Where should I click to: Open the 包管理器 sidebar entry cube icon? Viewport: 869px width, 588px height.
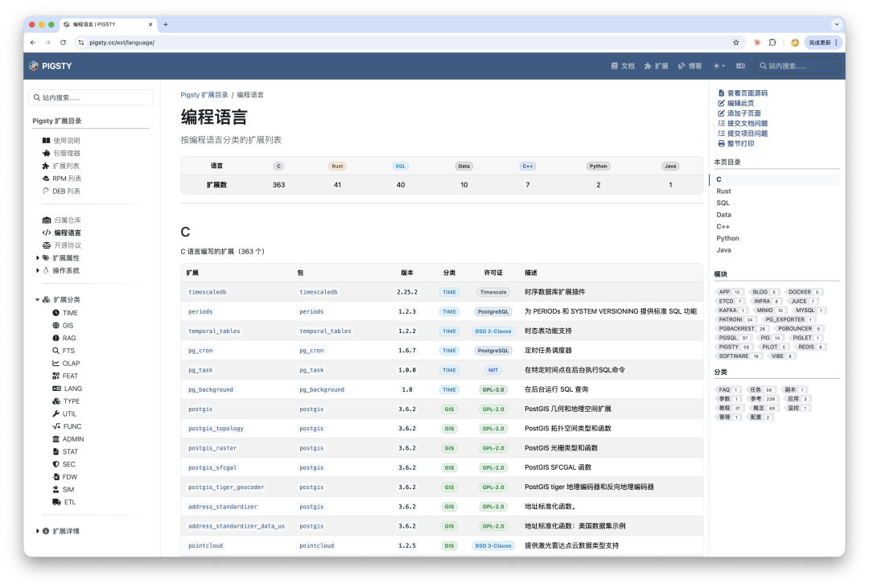tap(47, 154)
